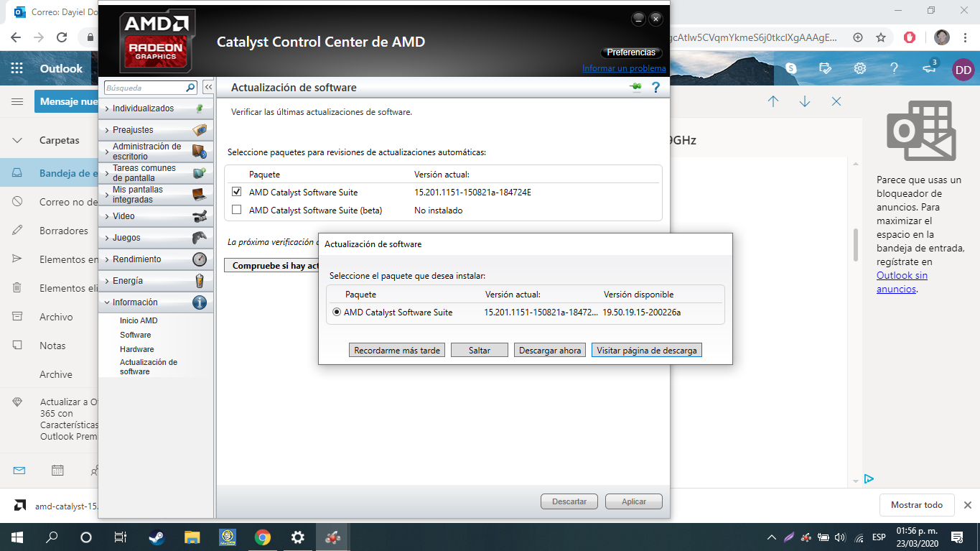980x551 pixels.
Task: Open Outlook settings gear
Action: pos(859,68)
